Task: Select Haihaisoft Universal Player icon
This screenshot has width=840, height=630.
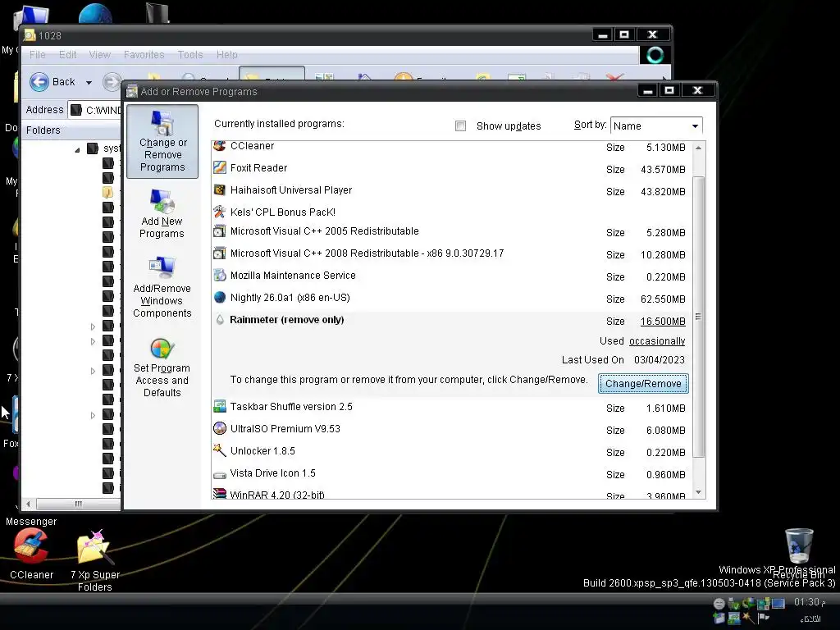Action: click(220, 189)
